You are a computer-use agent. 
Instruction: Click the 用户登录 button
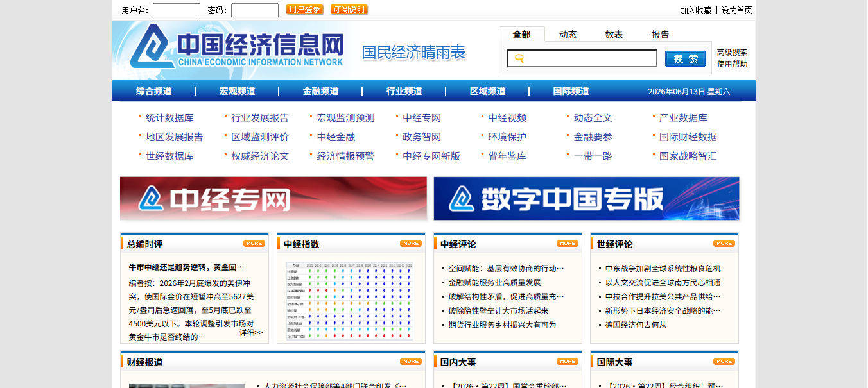point(305,10)
